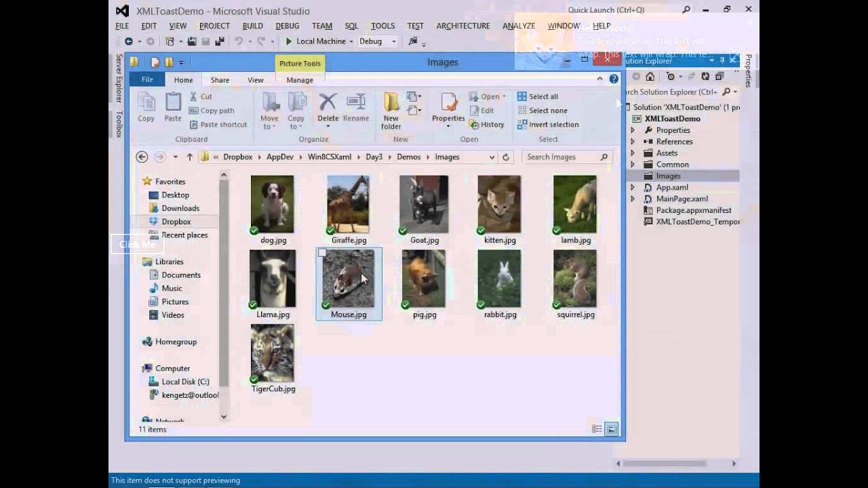Open the Properties icon in ribbon
This screenshot has height=488, width=868.
point(448,102)
